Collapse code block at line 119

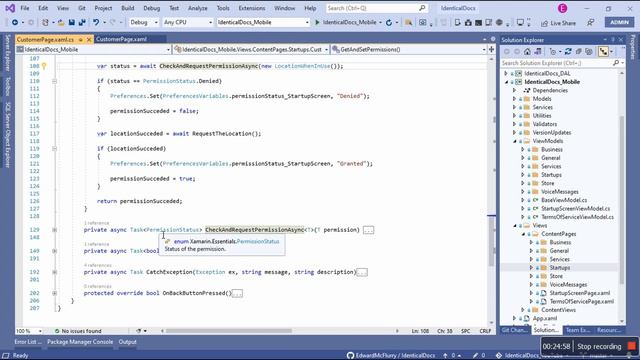pyautogui.click(x=54, y=149)
